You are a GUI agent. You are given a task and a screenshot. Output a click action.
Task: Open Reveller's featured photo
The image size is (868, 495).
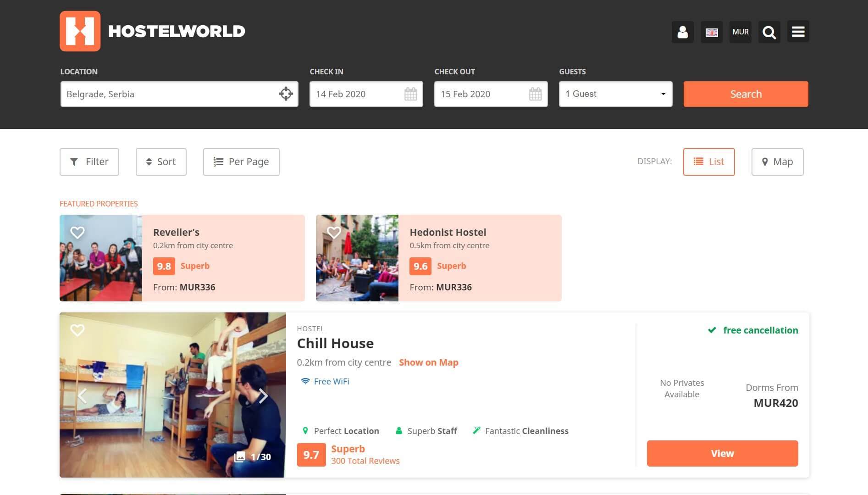[101, 258]
